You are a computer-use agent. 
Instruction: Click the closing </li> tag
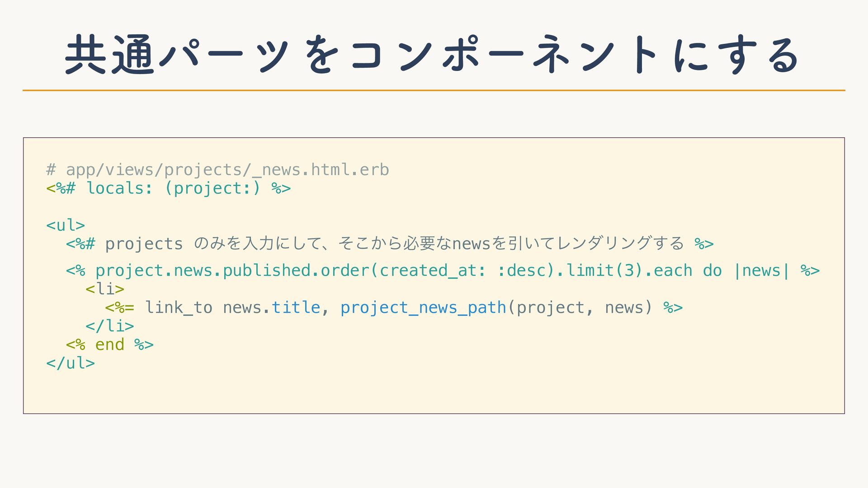(110, 326)
